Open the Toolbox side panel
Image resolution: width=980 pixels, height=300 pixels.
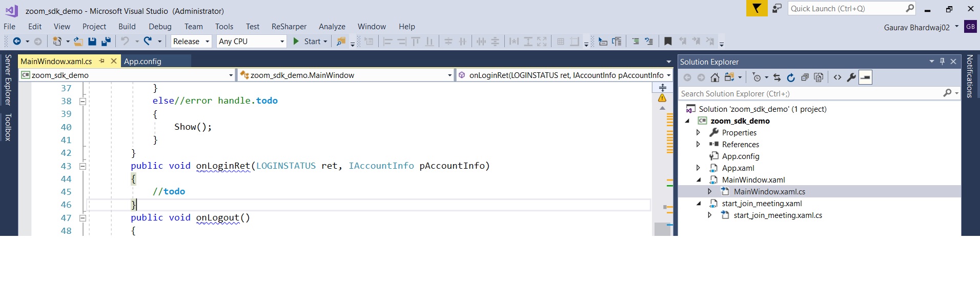pyautogui.click(x=8, y=127)
